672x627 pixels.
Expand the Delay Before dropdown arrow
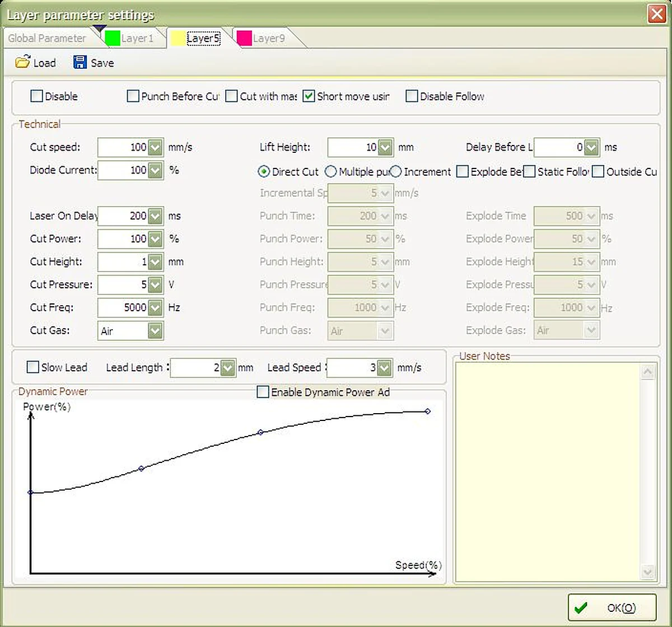click(x=592, y=147)
